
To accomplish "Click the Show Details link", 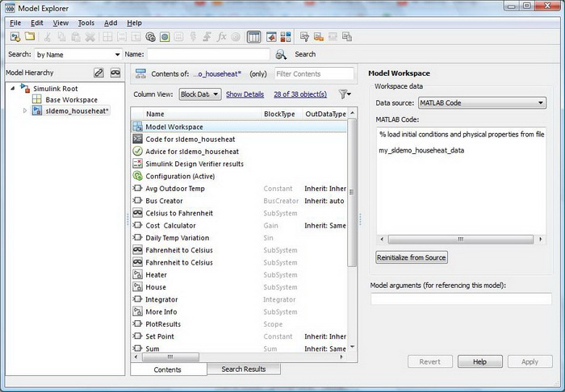I will [245, 94].
